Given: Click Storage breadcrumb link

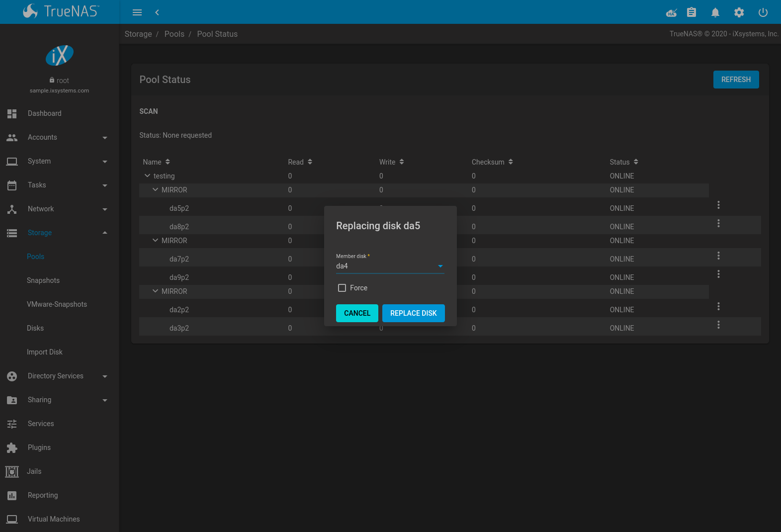Looking at the screenshot, I should (138, 34).
